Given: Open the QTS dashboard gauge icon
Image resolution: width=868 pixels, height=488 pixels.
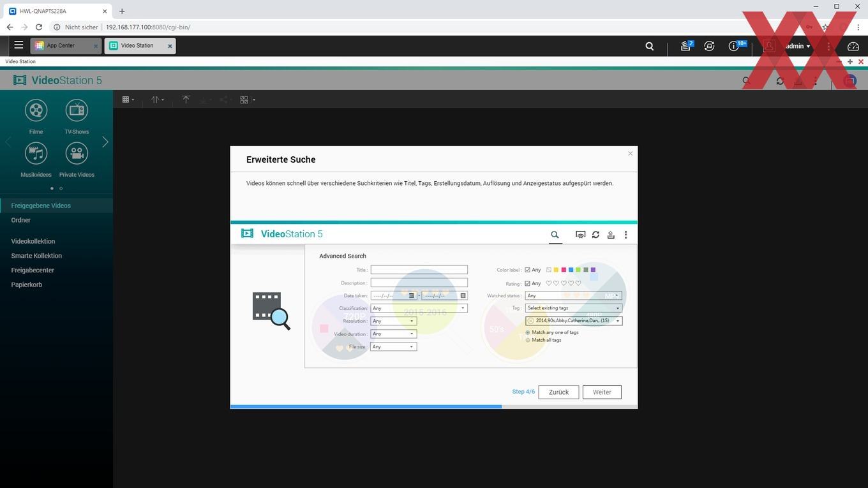Looking at the screenshot, I should [x=853, y=46].
